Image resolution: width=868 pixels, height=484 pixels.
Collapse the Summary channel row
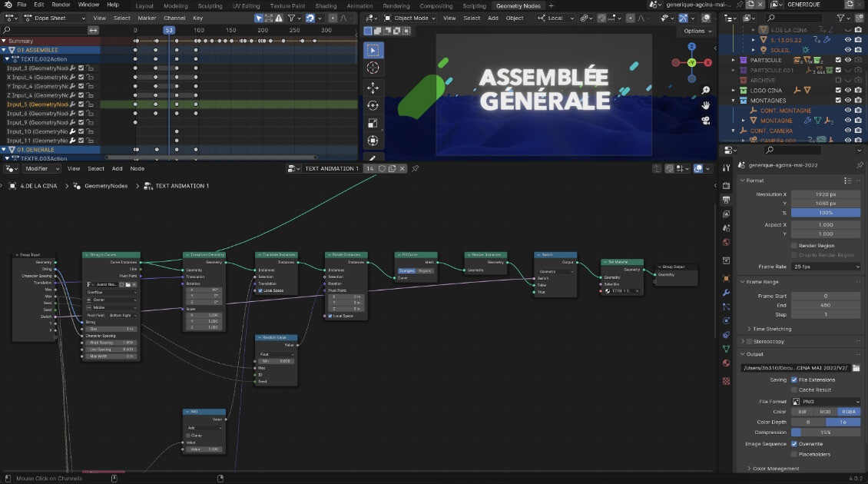4,41
